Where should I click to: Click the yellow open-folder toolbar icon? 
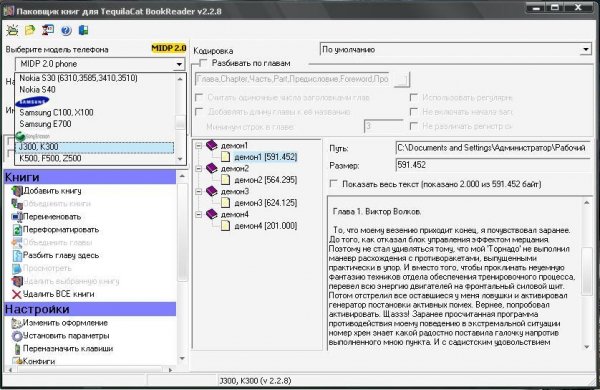tap(30, 30)
